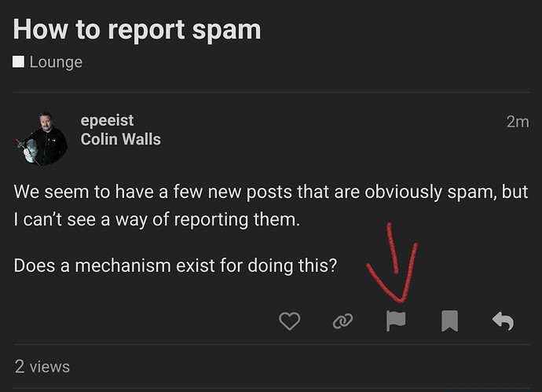This screenshot has height=392, width=542.
Task: Click the 2 views count
Action: pyautogui.click(x=42, y=367)
